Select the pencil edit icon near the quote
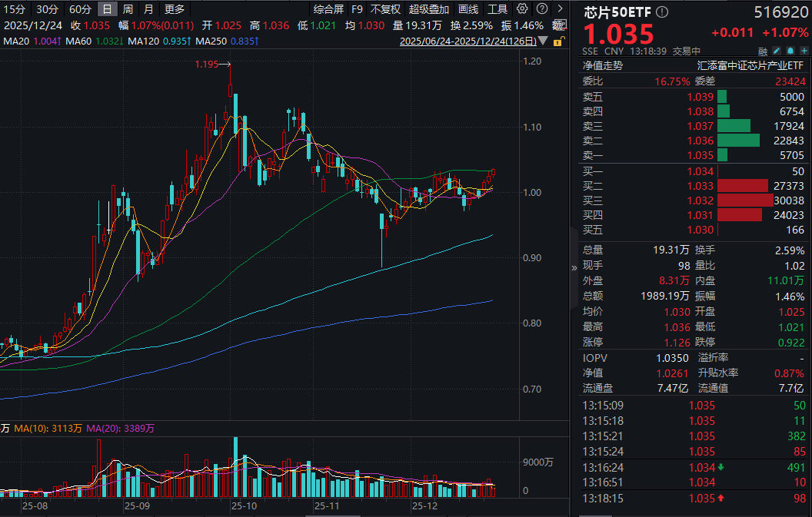Screen dimensions: 812x517 [x=777, y=50]
